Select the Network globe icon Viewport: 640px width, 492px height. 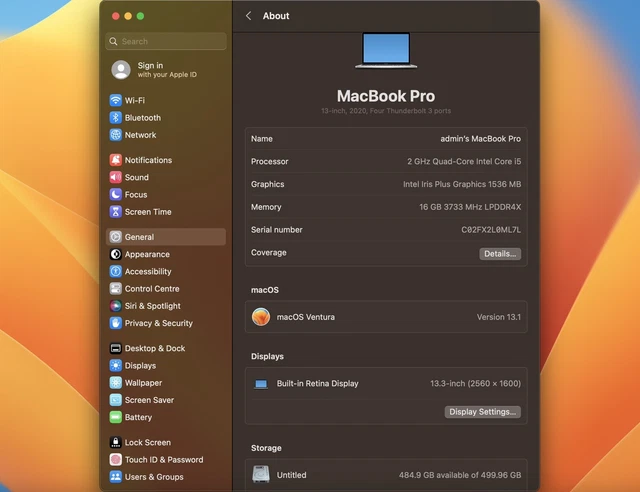116,135
